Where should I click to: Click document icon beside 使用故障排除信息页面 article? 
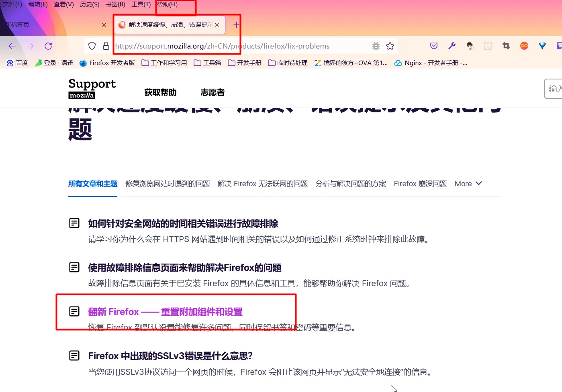74,267
